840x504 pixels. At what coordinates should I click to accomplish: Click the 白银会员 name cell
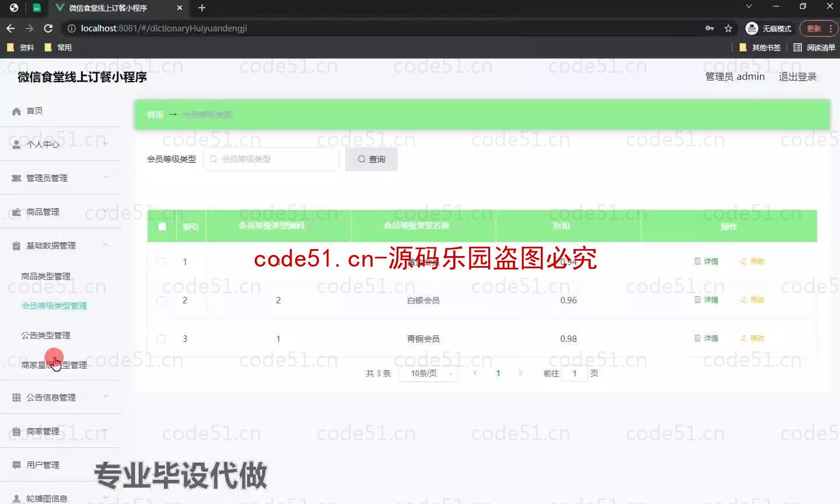pyautogui.click(x=423, y=300)
